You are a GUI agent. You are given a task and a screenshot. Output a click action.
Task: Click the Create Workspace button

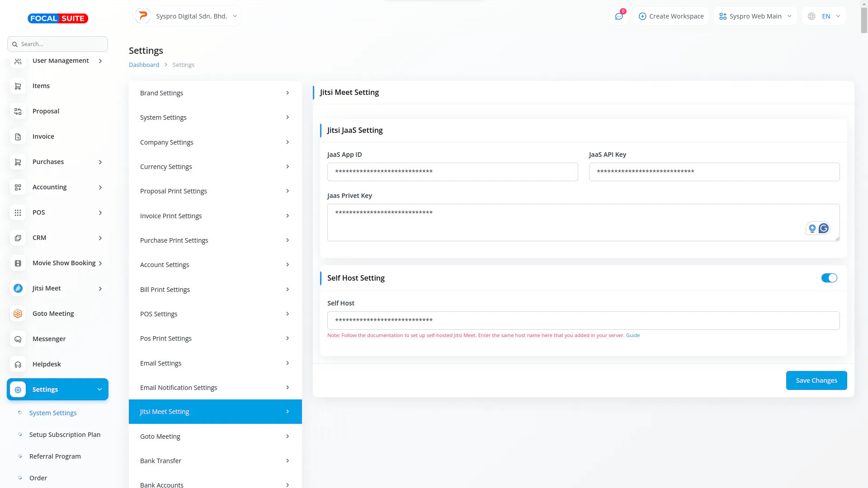[671, 16]
